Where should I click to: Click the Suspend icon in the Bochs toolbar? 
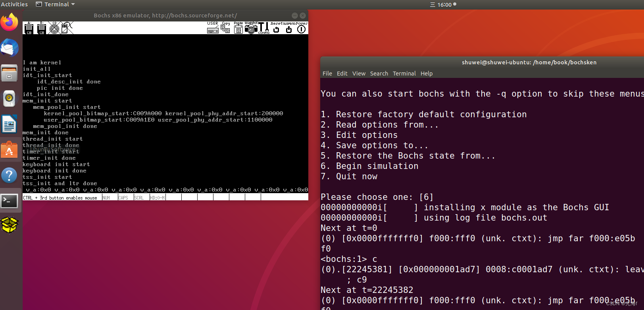tap(289, 28)
